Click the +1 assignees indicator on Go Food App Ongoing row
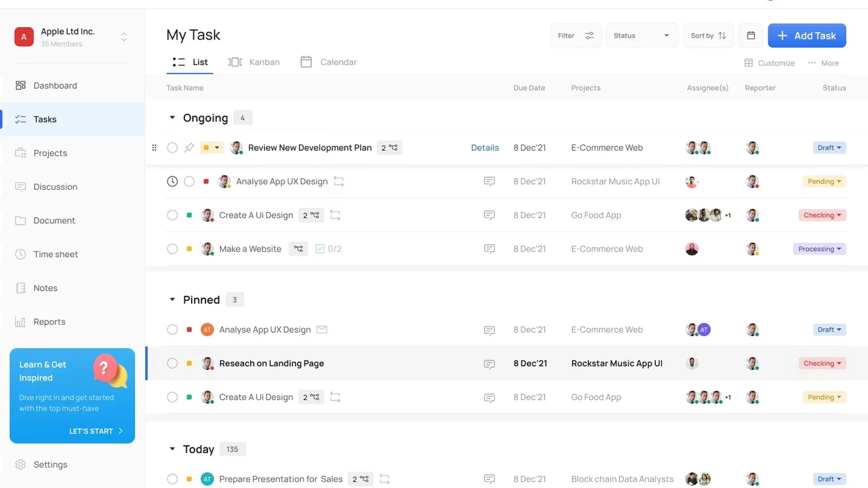Image resolution: width=868 pixels, height=488 pixels. (728, 215)
